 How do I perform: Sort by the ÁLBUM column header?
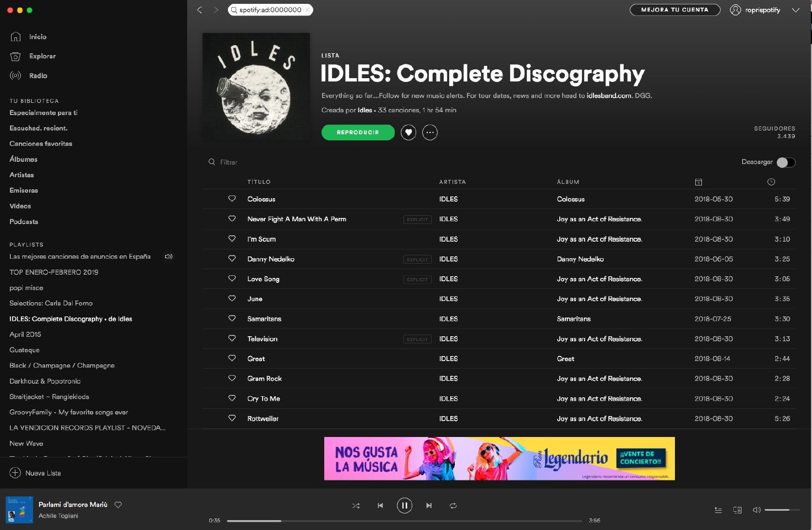pyautogui.click(x=568, y=182)
